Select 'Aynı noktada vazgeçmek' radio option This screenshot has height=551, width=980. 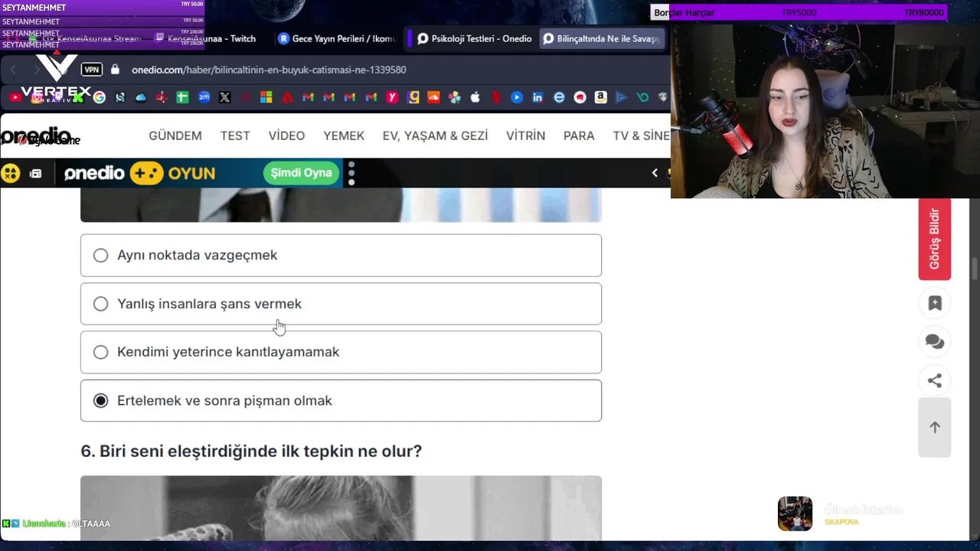click(x=100, y=255)
